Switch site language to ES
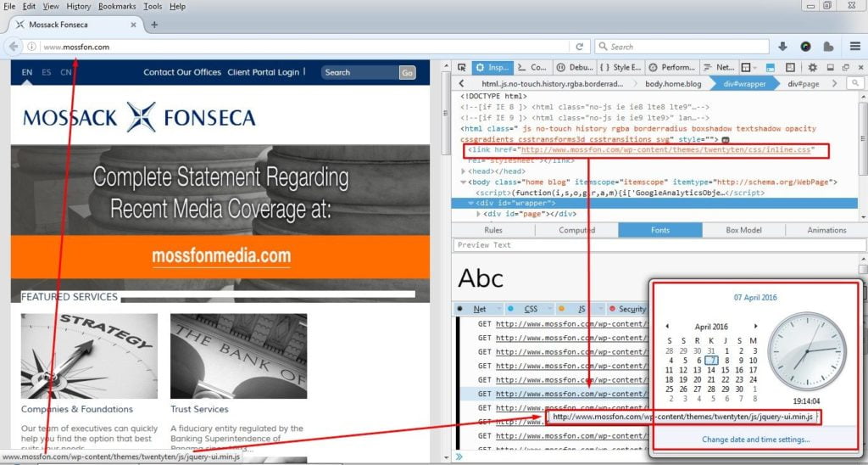 coord(46,72)
